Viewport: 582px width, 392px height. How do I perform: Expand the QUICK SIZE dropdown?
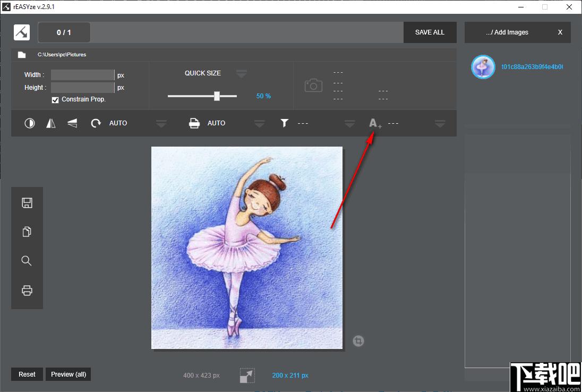[x=241, y=73]
